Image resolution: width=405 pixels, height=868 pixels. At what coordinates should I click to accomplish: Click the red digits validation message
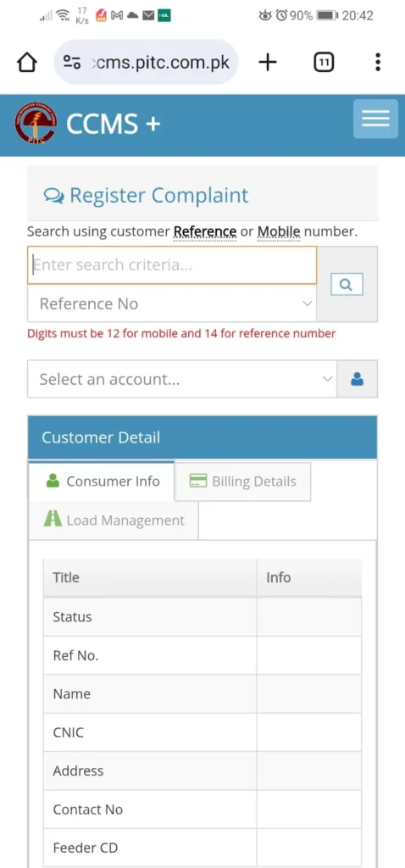pos(181,333)
